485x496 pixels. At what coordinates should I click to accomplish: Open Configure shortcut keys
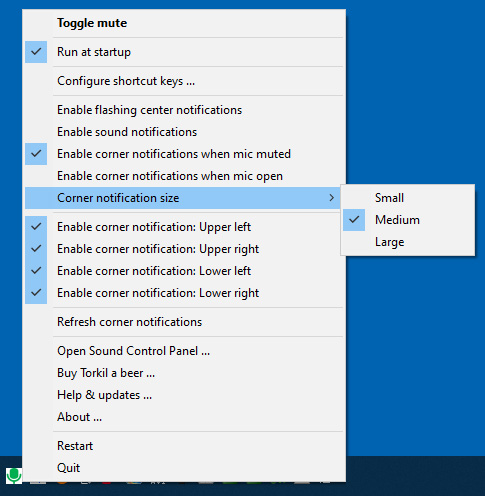tap(184, 81)
